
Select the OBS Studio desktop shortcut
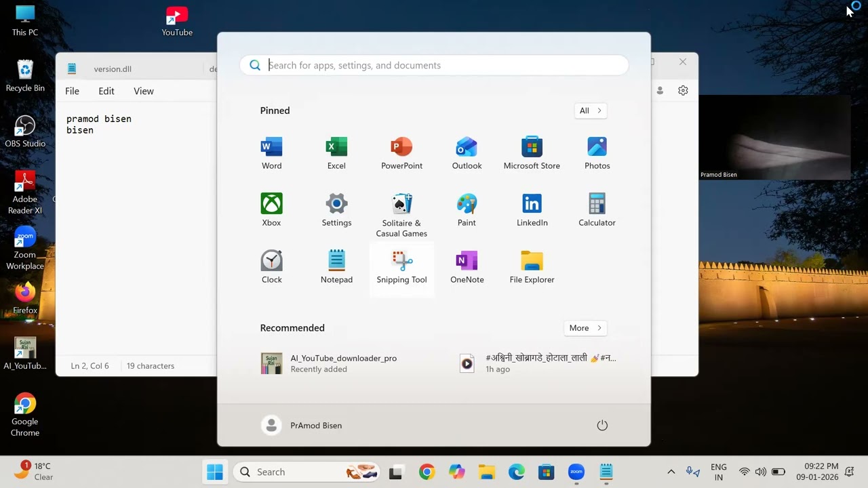[25, 131]
